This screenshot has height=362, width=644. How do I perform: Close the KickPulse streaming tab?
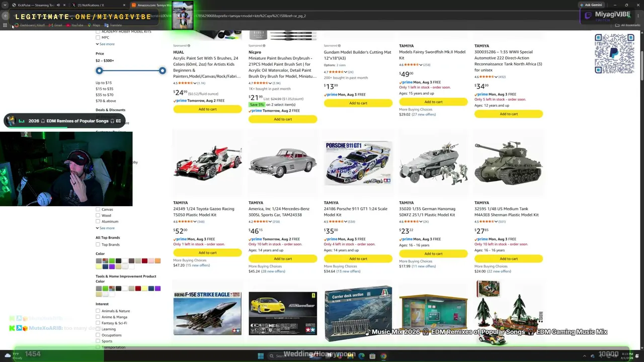64,5
